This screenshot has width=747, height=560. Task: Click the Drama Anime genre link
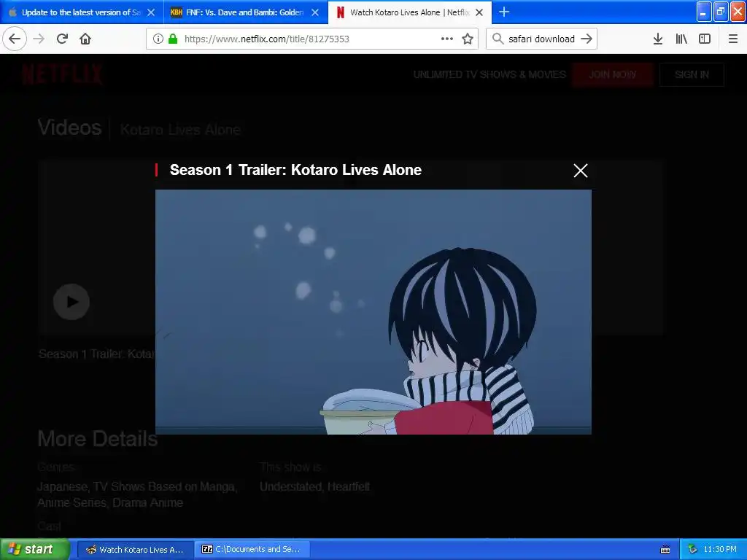147,503
